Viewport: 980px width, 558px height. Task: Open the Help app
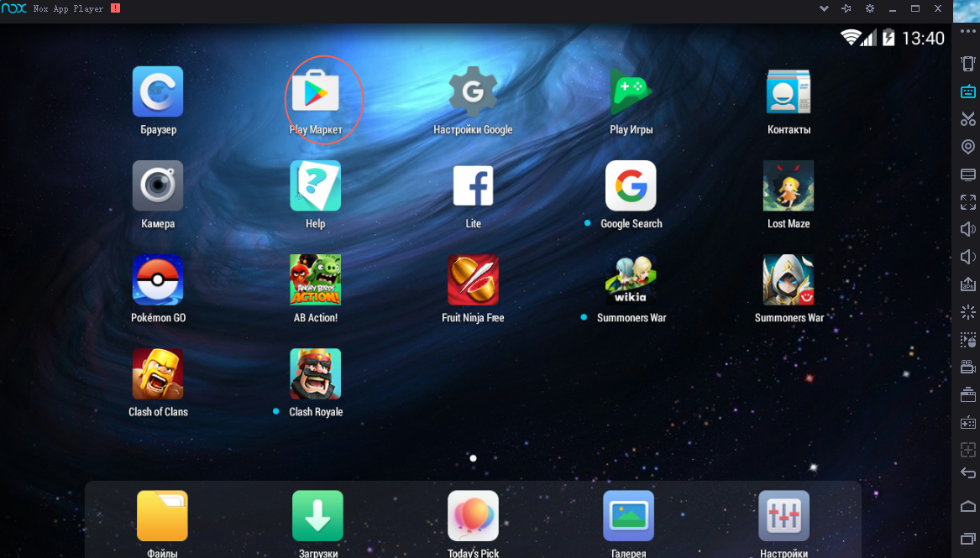(x=316, y=185)
